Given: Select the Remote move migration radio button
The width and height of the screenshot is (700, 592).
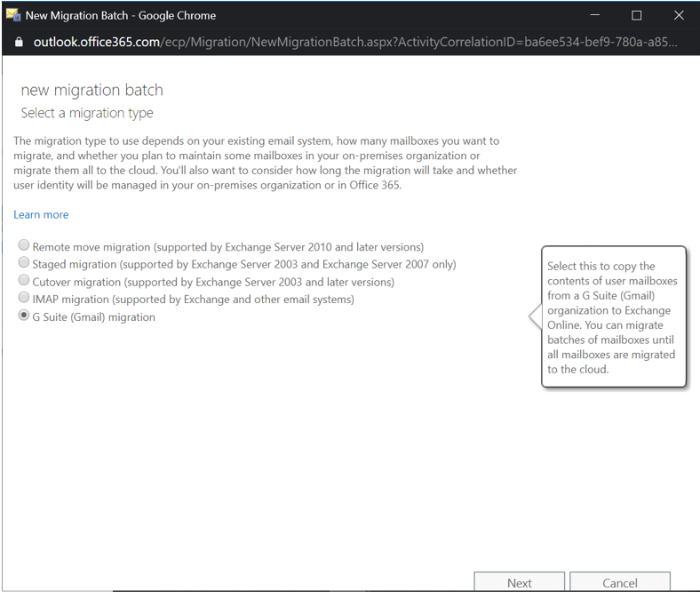Looking at the screenshot, I should 24,246.
